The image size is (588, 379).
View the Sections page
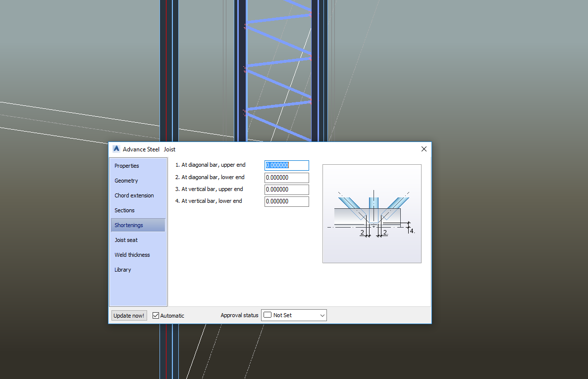pos(124,210)
